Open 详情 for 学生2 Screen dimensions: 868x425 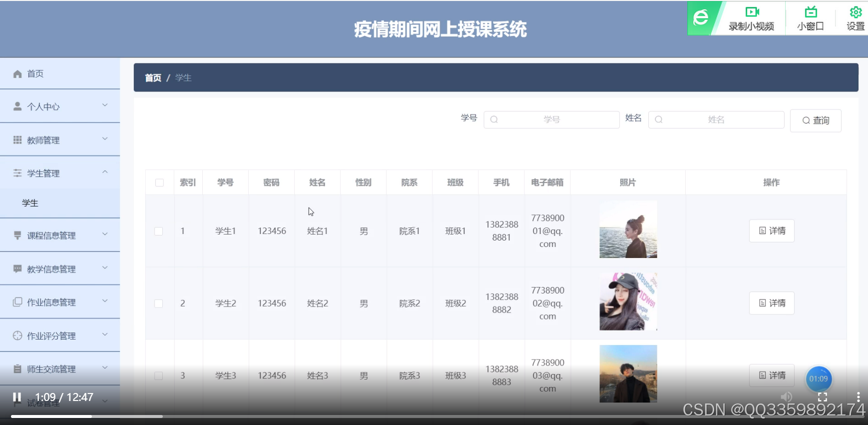click(772, 303)
